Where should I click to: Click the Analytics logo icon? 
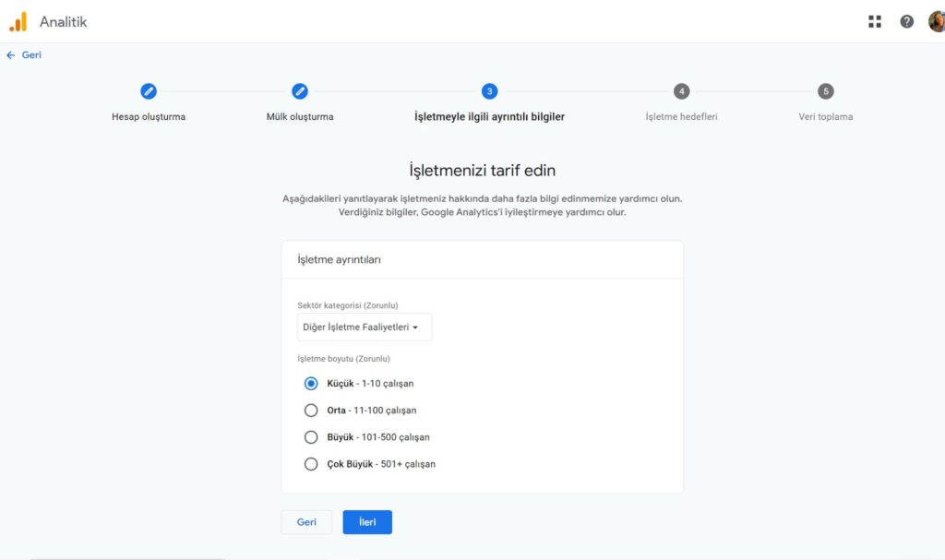pyautogui.click(x=18, y=22)
